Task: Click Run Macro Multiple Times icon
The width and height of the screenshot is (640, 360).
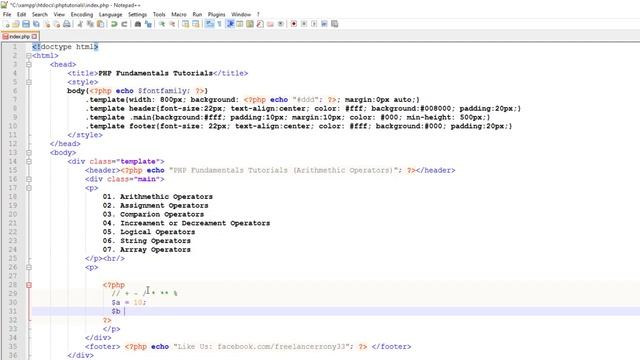Action: pyautogui.click(x=324, y=24)
